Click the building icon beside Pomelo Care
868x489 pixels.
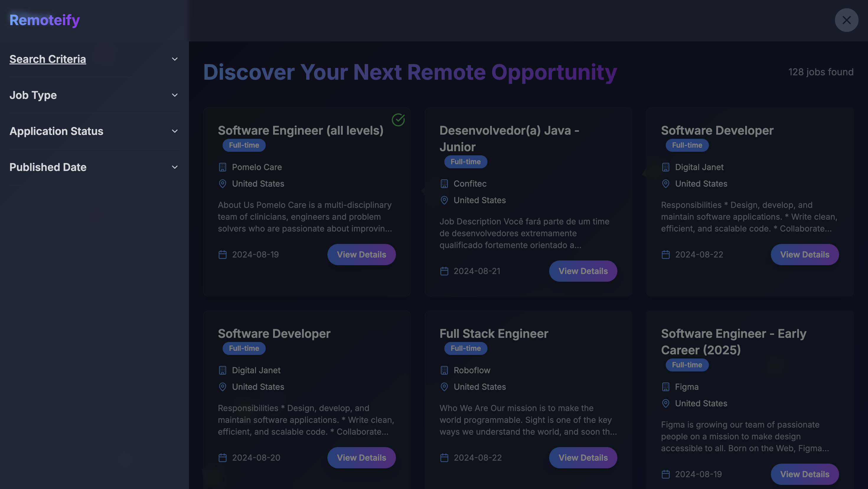click(x=222, y=167)
